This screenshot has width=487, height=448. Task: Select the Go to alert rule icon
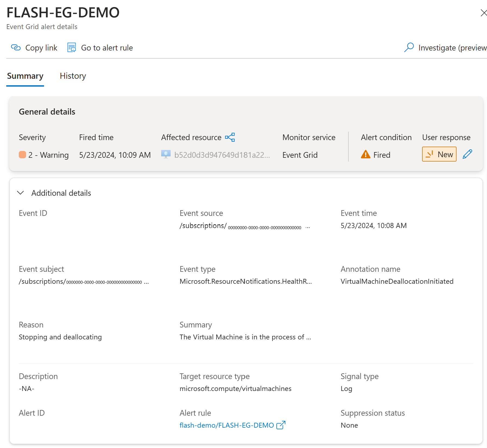point(71,47)
